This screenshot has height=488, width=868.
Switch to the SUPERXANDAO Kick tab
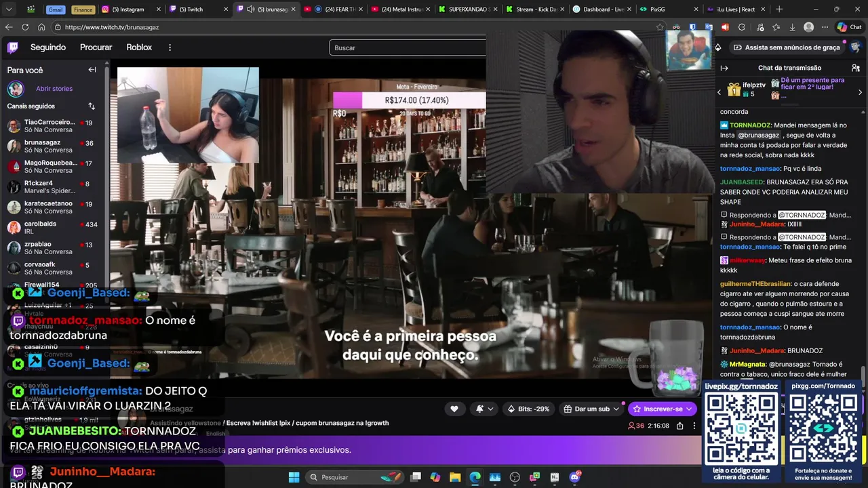click(x=469, y=9)
